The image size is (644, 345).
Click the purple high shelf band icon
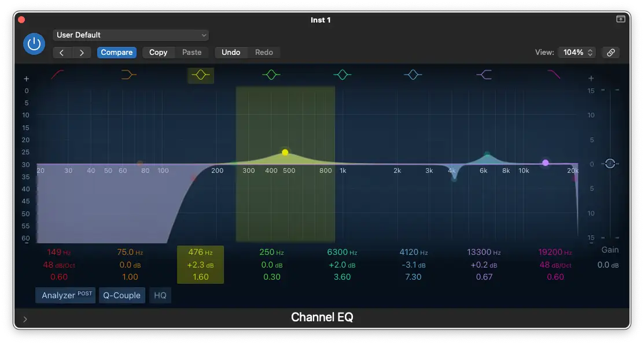(x=484, y=75)
